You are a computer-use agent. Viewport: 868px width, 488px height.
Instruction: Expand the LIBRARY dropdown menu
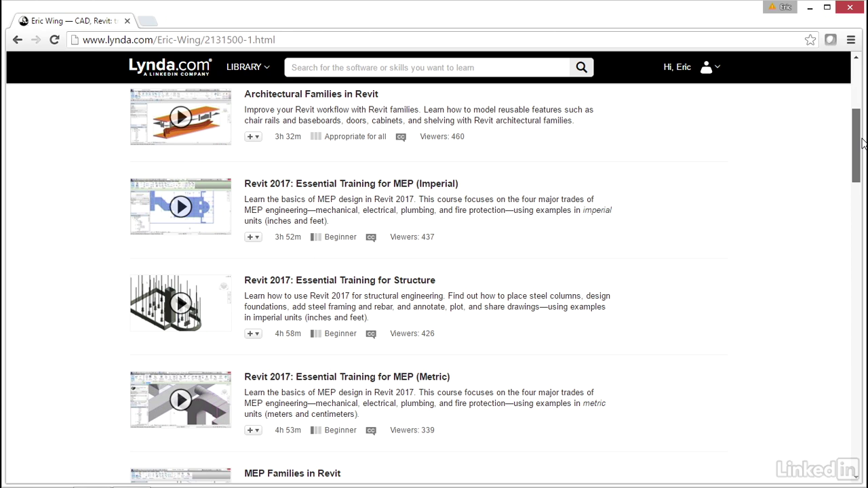click(x=248, y=67)
